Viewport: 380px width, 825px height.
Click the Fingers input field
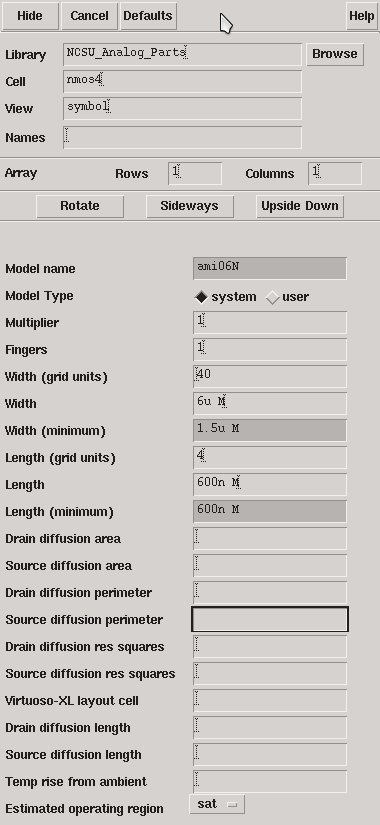point(270,349)
